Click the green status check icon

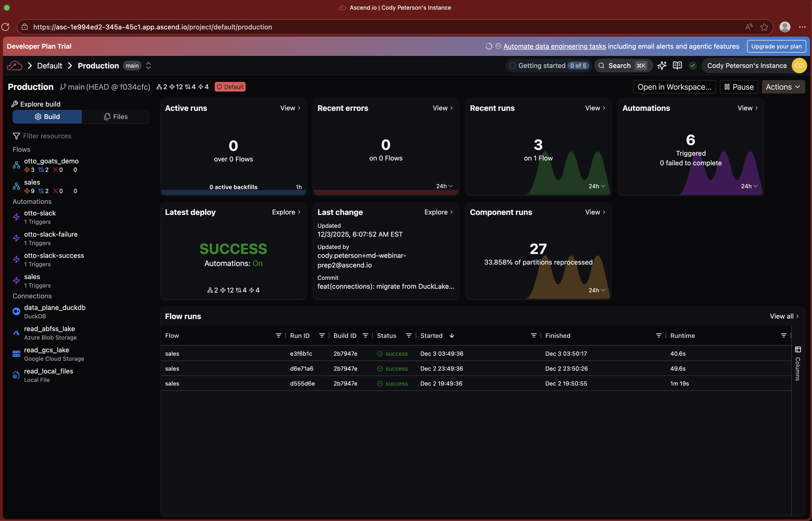[x=693, y=66]
